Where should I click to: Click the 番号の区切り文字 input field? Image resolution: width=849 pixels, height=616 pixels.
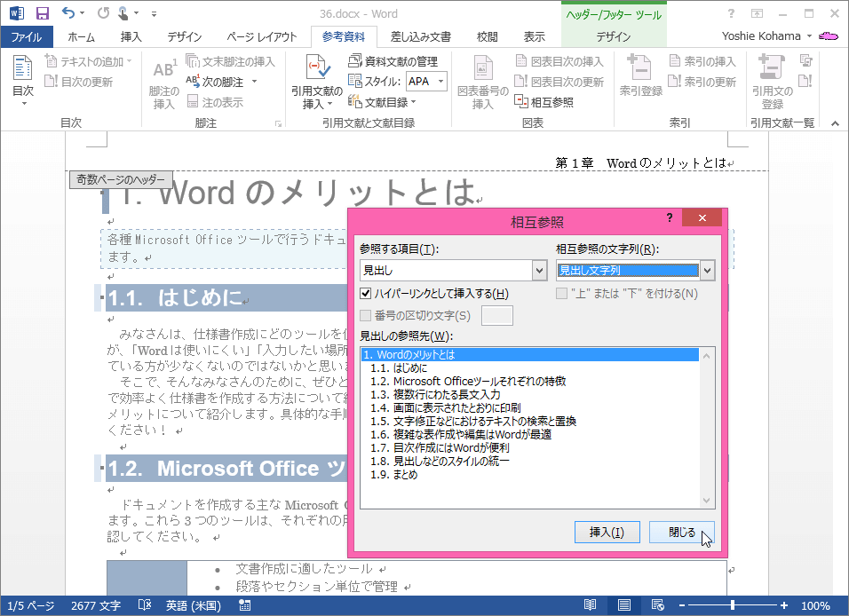[x=497, y=316]
